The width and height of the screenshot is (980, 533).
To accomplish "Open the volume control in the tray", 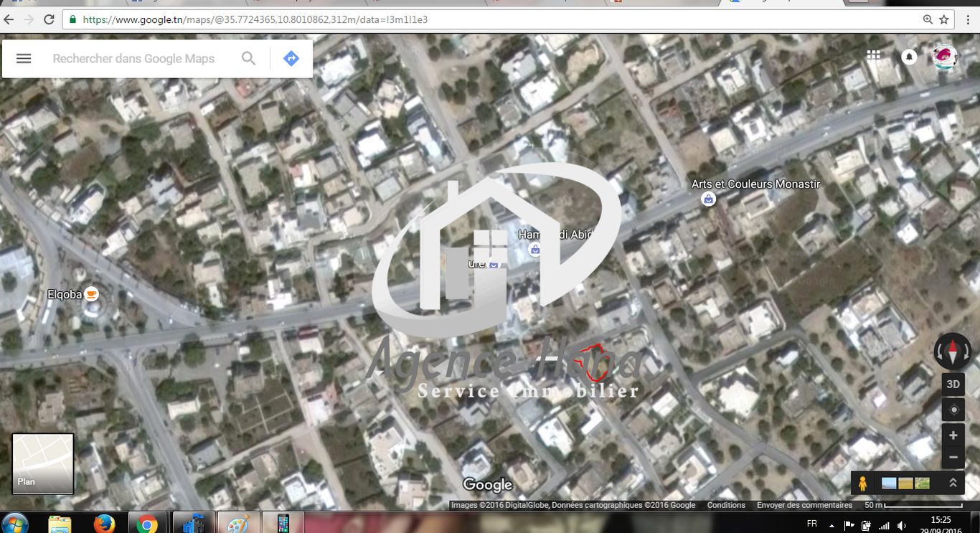I will pos(902,525).
